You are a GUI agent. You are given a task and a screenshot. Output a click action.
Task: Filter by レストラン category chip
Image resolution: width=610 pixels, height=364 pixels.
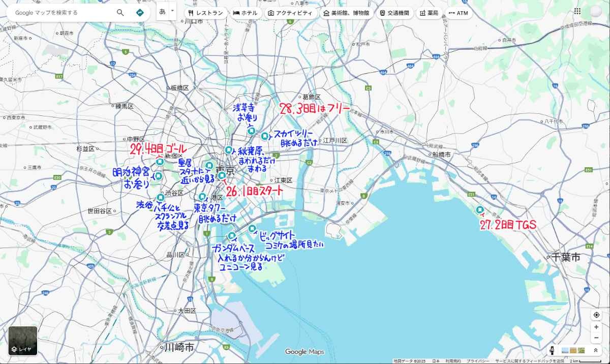(205, 13)
